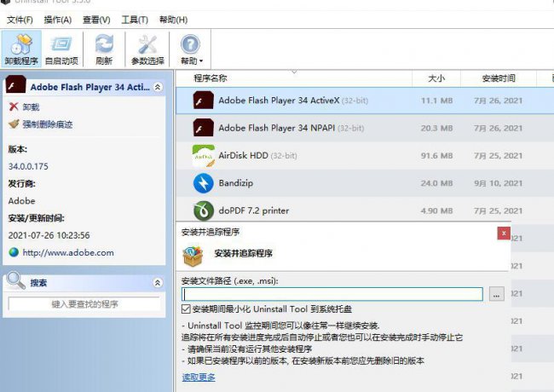Switch to the 自启动项 toolbar icon
This screenshot has width=554, height=392.
pos(61,49)
